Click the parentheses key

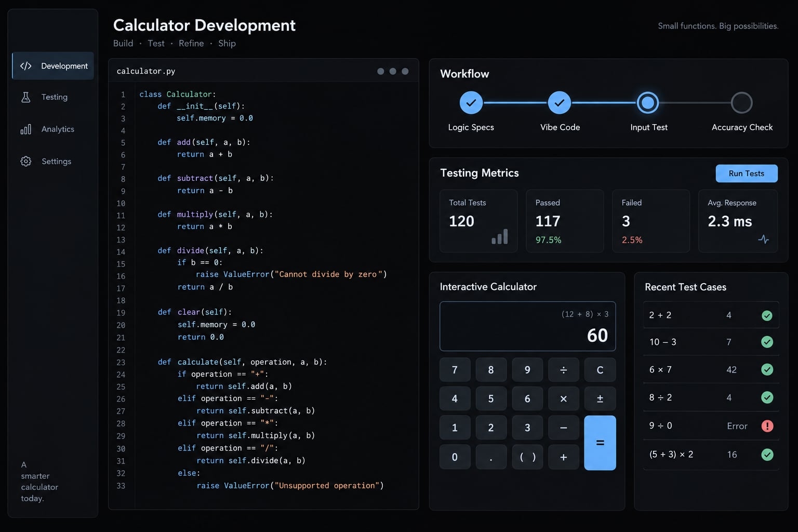[x=527, y=457]
